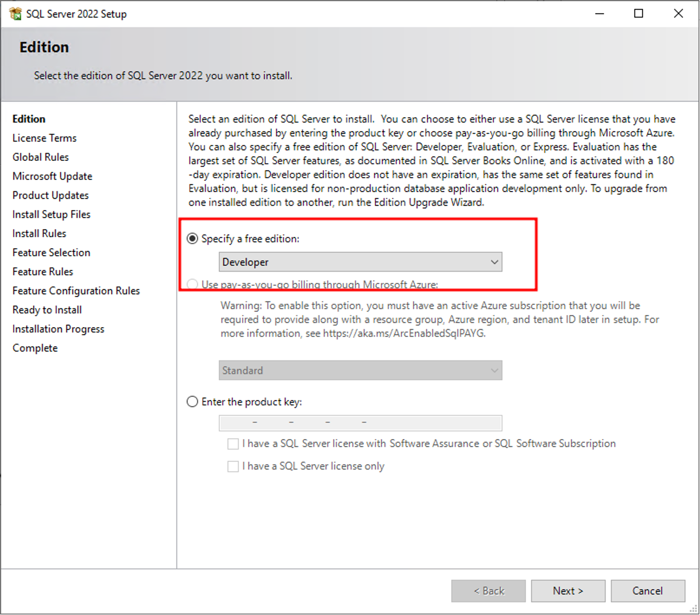Click the product key input field
700x615 pixels.
pos(360,423)
